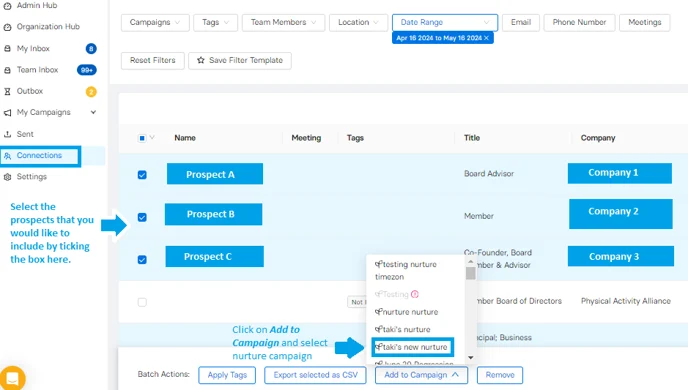Uncheck the Prospect B checkbox
The image size is (688, 390).
[x=142, y=218]
